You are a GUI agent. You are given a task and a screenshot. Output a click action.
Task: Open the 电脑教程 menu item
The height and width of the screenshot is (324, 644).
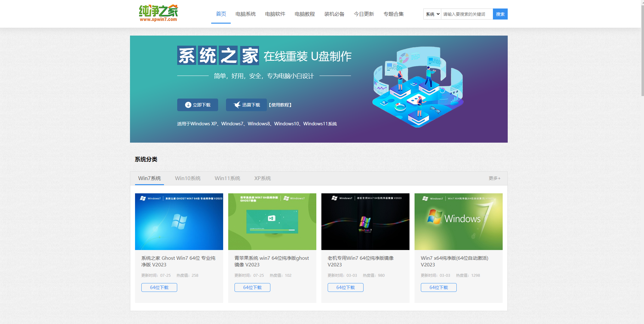(305, 14)
